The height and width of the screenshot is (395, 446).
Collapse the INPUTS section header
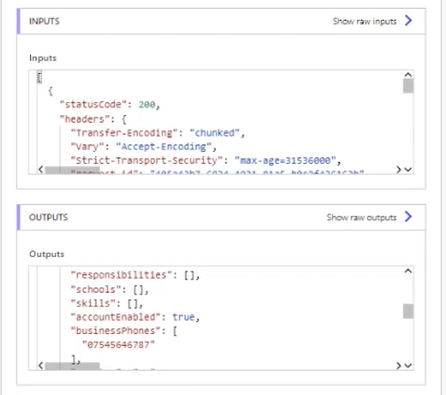221,21
